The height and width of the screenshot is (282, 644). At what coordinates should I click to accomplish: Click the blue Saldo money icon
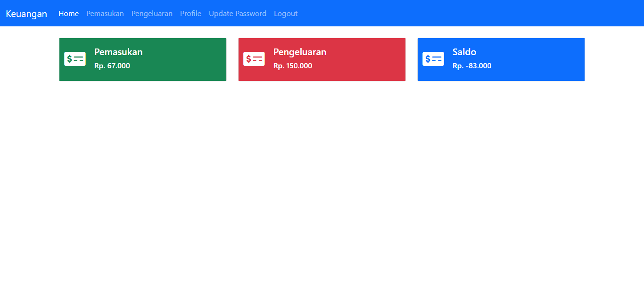pyautogui.click(x=433, y=59)
